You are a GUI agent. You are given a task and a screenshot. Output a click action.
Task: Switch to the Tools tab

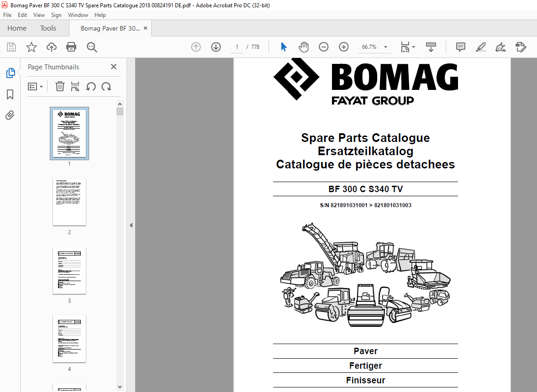48,28
